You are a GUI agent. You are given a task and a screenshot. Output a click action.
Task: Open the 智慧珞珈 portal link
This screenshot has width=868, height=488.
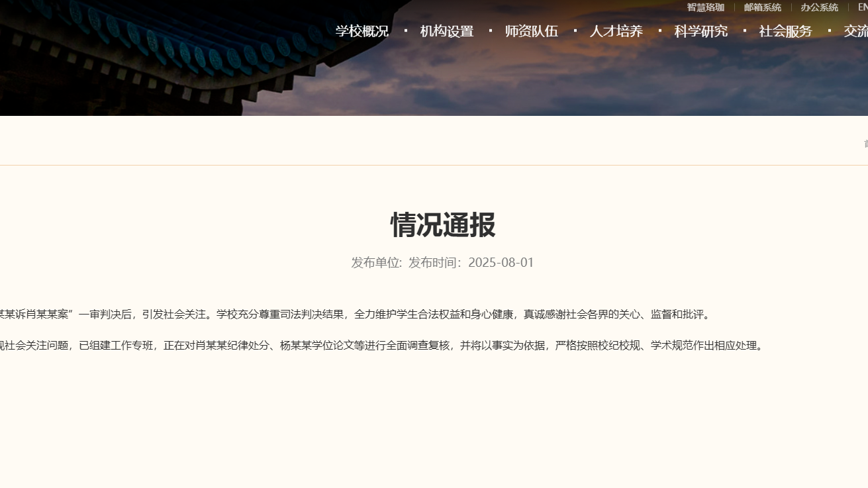705,7
